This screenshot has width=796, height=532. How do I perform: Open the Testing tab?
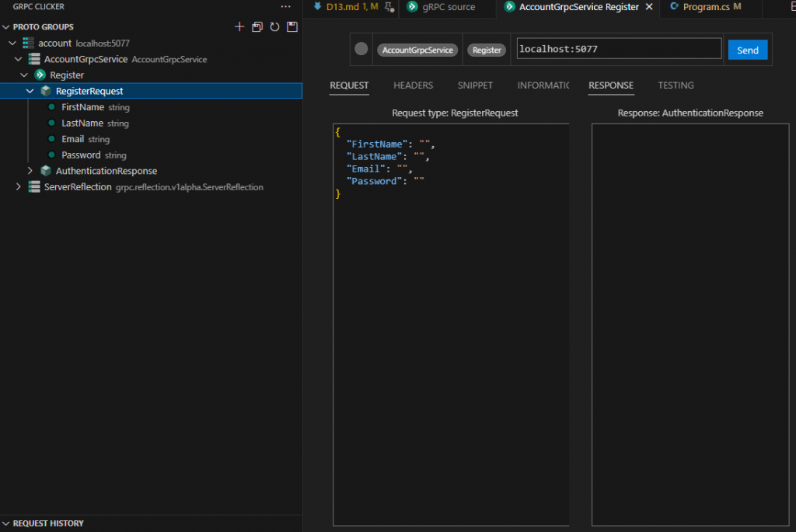676,85
